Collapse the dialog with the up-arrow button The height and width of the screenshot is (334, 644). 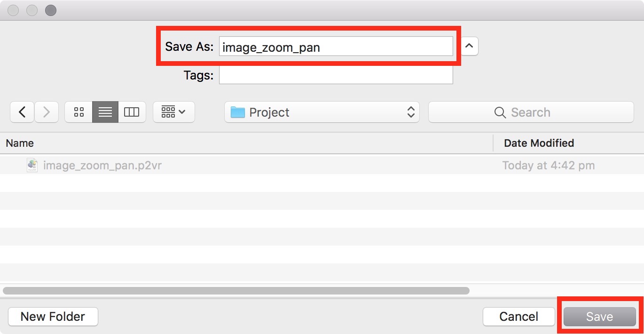tap(470, 46)
